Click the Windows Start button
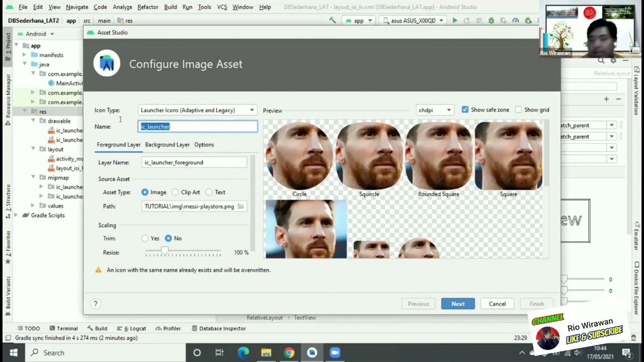The image size is (644, 362). click(14, 352)
